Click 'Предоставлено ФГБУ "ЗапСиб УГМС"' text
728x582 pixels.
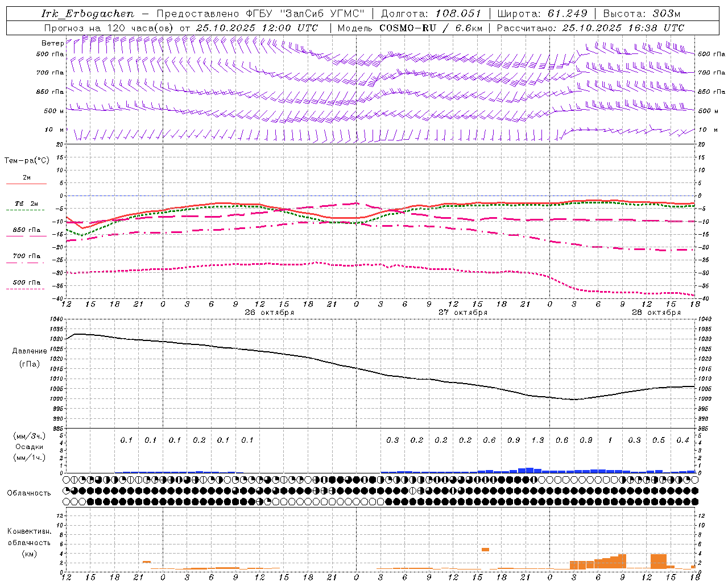click(x=260, y=14)
